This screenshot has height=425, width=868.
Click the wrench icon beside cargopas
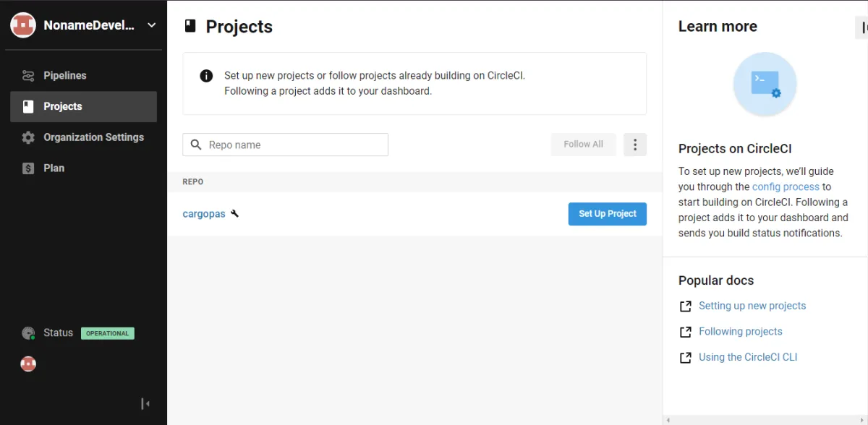point(234,213)
